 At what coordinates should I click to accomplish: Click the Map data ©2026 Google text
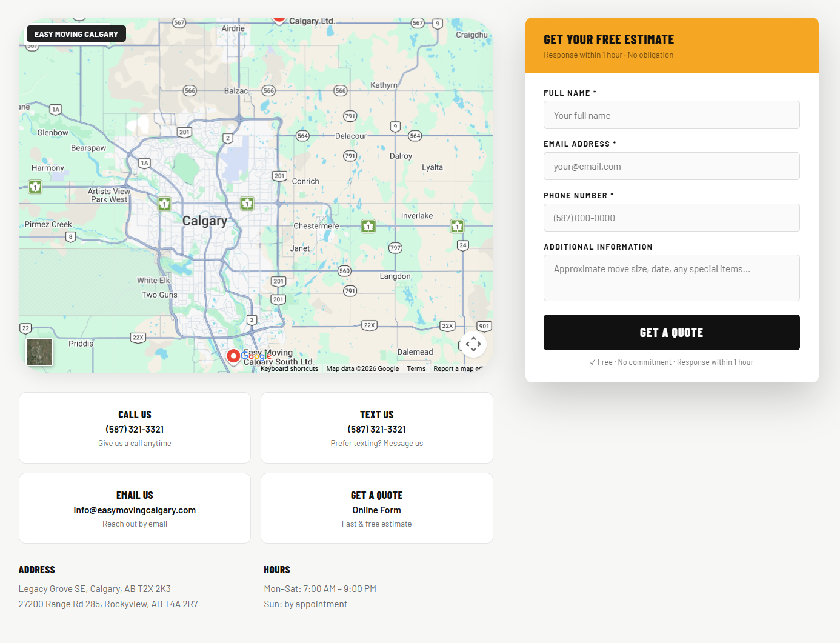(x=362, y=368)
